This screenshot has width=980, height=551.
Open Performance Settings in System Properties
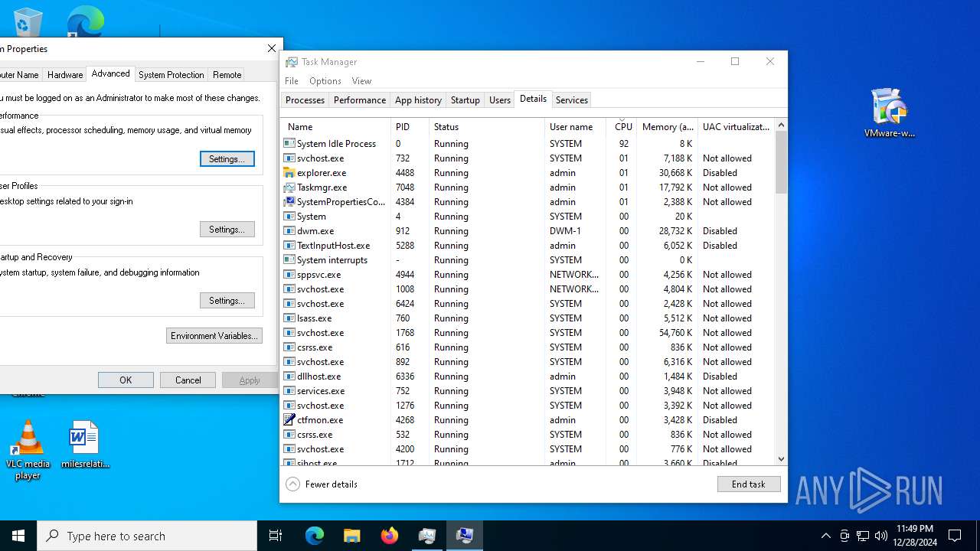point(227,159)
